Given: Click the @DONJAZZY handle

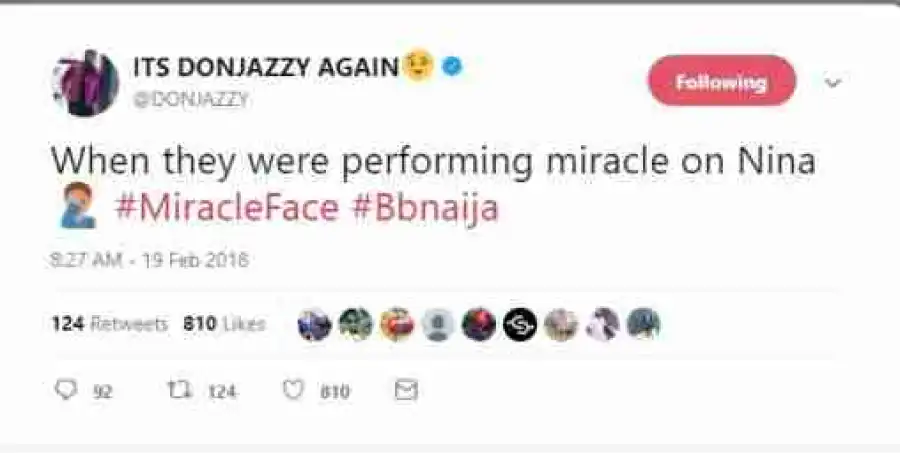Looking at the screenshot, I should pos(190,99).
